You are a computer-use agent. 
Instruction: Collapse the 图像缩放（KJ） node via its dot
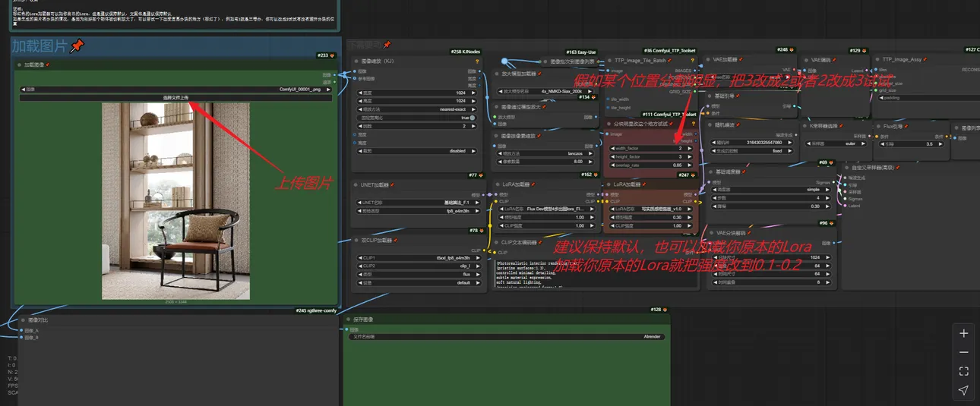pos(356,61)
